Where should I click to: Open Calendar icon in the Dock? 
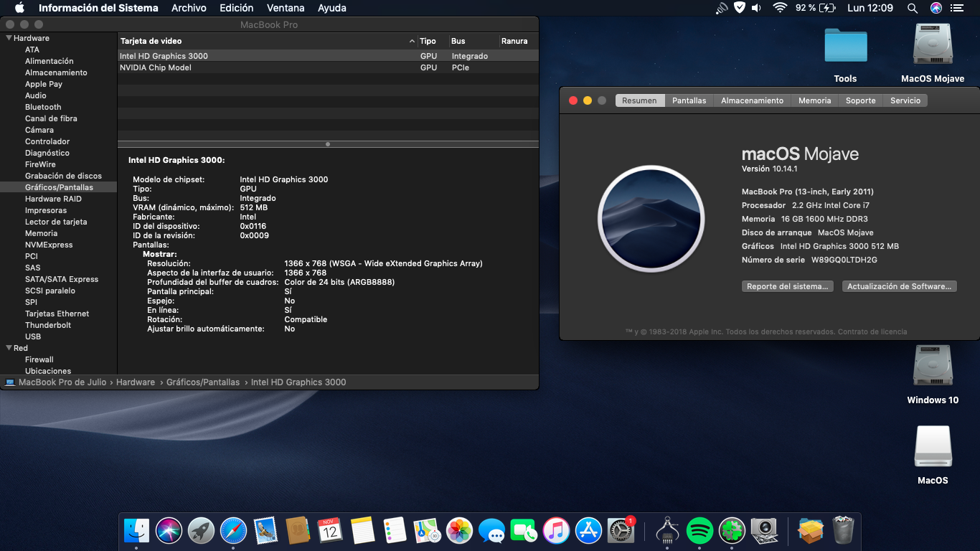330,531
